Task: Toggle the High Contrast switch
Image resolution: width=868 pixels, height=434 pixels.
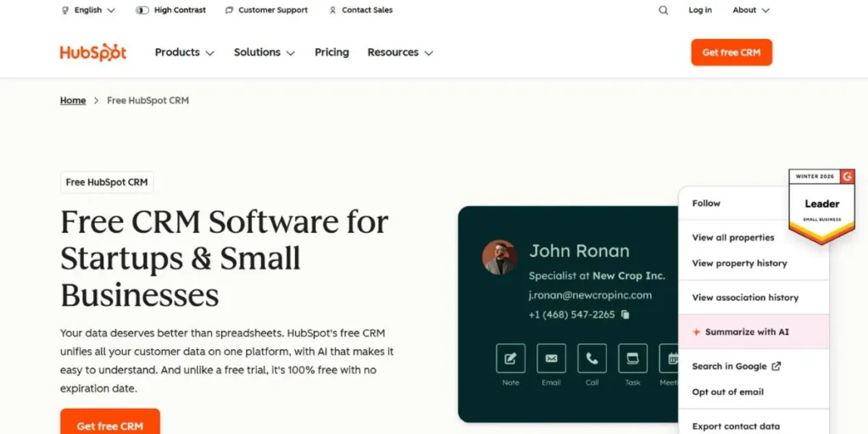Action: pyautogui.click(x=142, y=10)
